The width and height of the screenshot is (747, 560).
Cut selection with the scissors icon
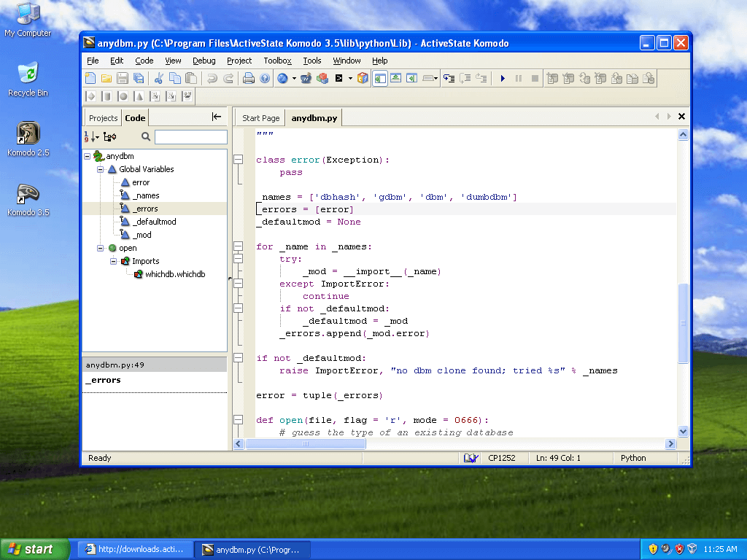(x=158, y=78)
